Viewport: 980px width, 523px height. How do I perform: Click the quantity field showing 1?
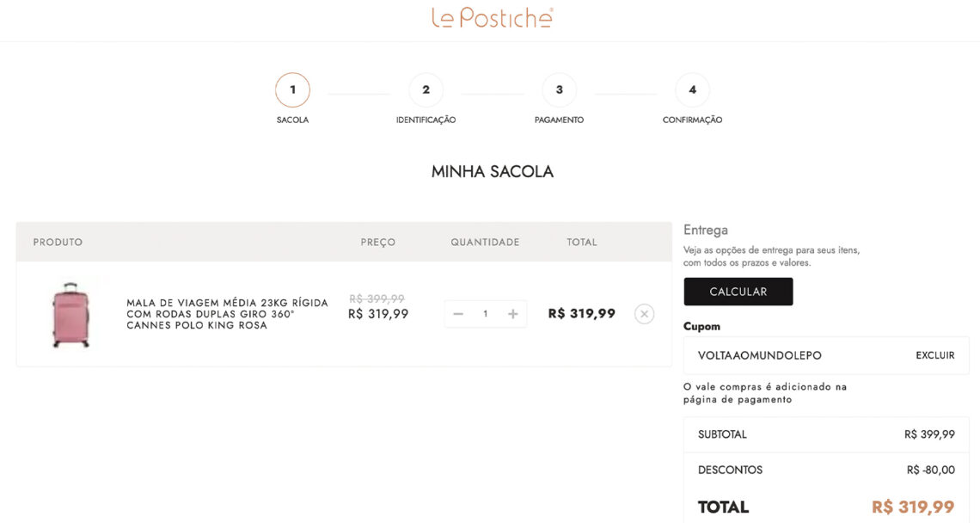point(486,314)
